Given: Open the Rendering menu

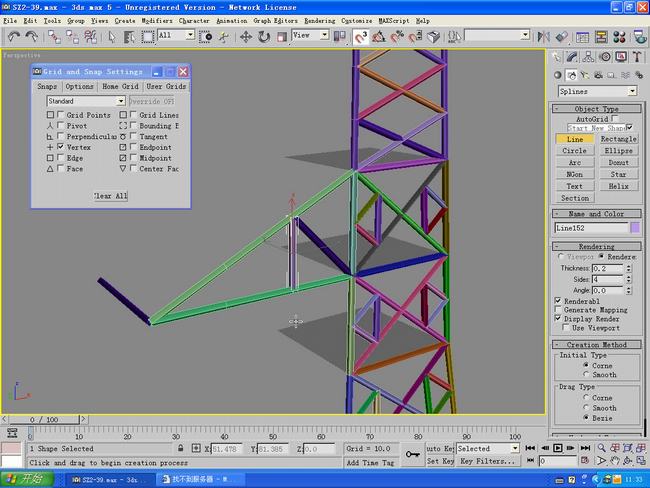Looking at the screenshot, I should [x=319, y=20].
